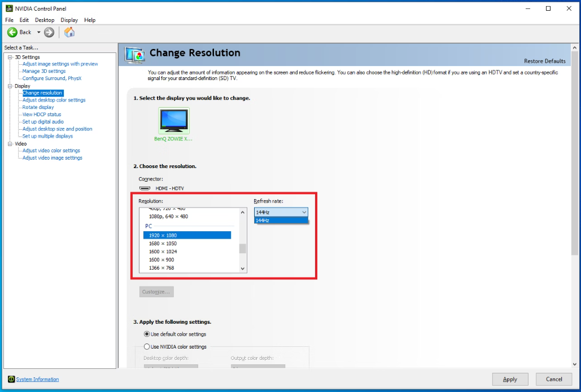
Task: Go to the Home icon in toolbar
Action: pyautogui.click(x=69, y=32)
